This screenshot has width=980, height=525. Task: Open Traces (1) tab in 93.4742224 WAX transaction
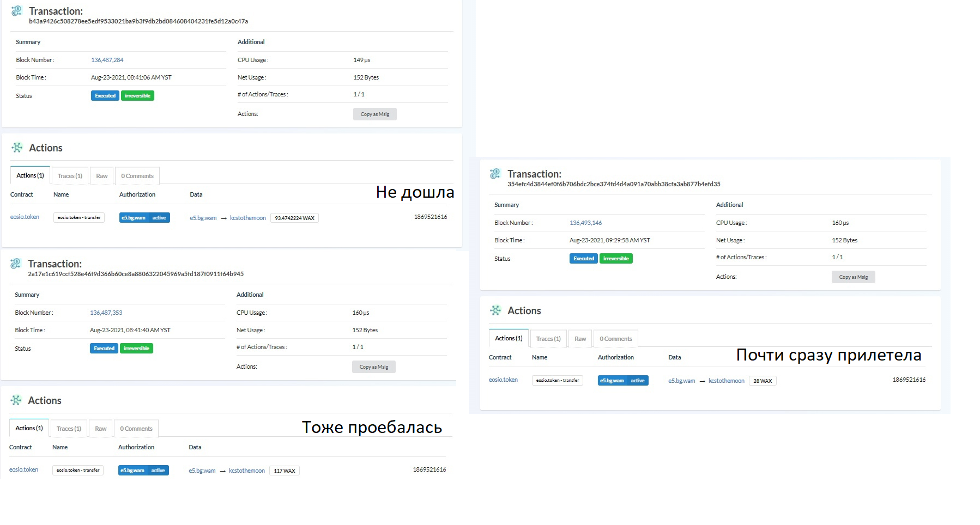(70, 176)
